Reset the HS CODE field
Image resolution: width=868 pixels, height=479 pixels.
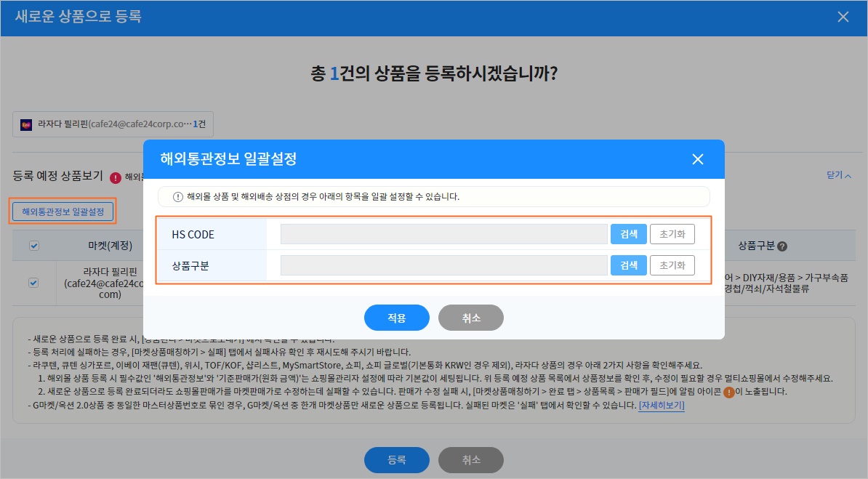[x=672, y=234]
